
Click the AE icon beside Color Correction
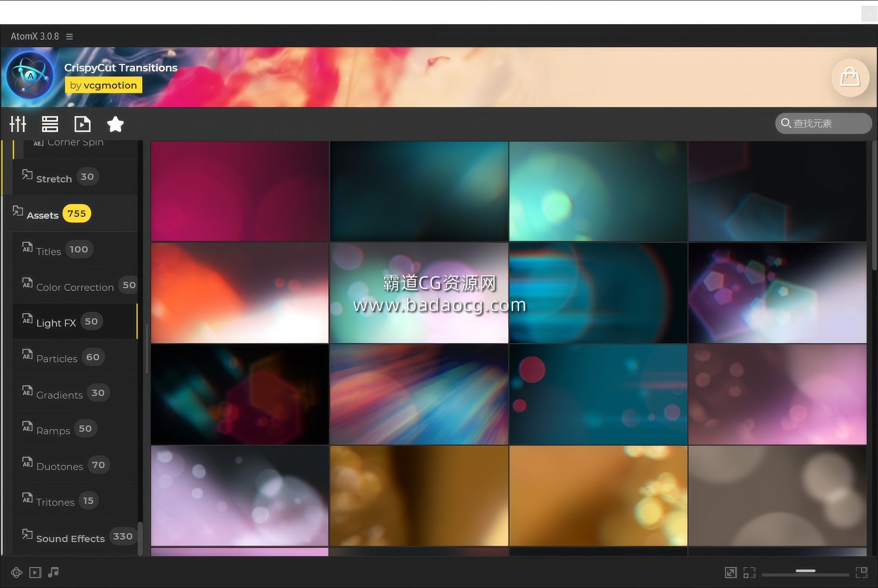point(27,283)
